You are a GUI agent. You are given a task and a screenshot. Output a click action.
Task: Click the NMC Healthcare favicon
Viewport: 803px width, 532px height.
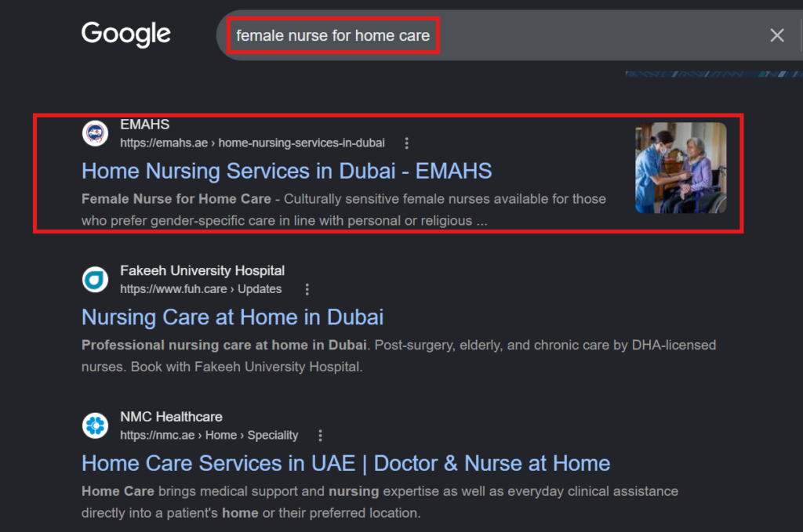95,425
